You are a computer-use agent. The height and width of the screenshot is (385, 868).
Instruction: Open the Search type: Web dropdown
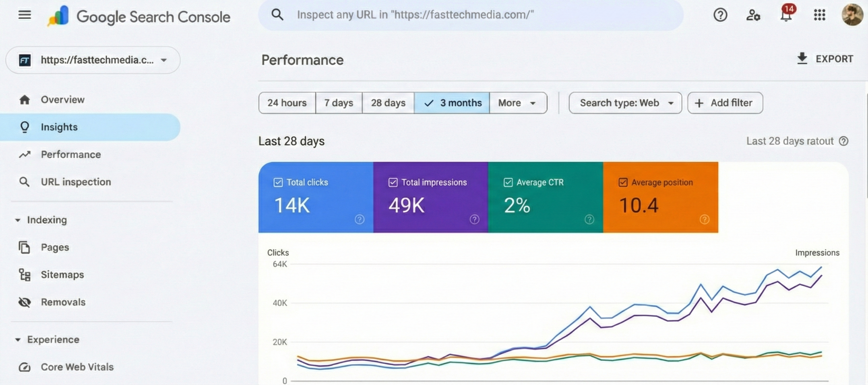(x=625, y=103)
